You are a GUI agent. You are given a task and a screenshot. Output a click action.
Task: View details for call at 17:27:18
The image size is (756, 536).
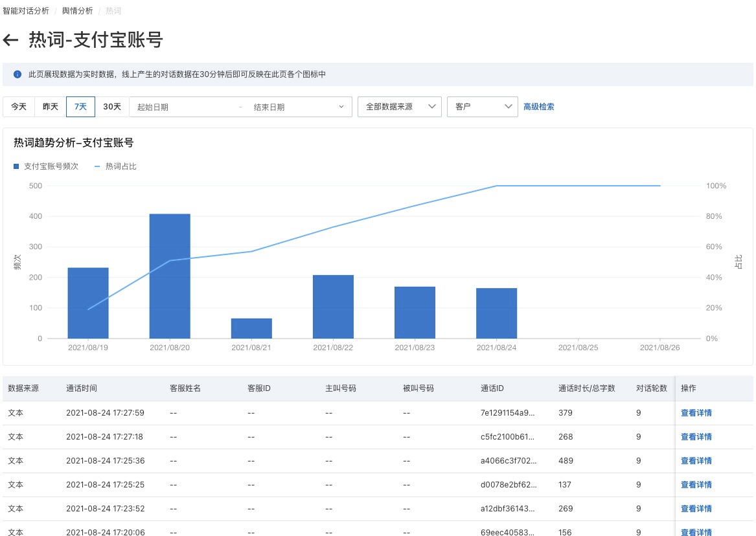coord(696,437)
